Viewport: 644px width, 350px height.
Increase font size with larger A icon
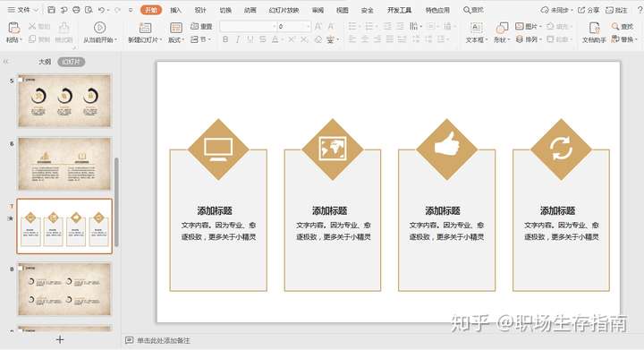pyautogui.click(x=318, y=27)
